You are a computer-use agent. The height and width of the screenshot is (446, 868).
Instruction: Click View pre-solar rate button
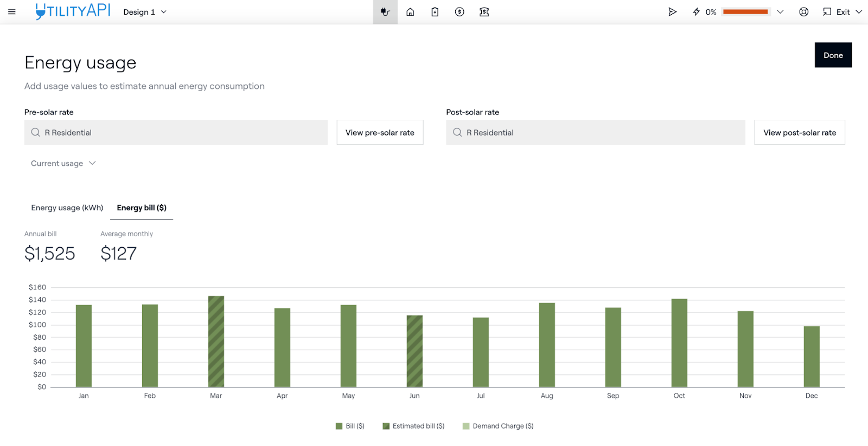(380, 132)
